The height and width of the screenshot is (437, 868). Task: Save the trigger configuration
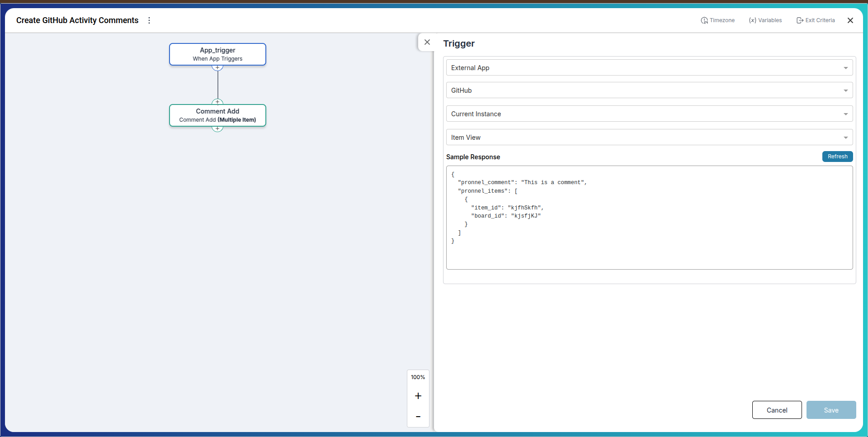(831, 410)
